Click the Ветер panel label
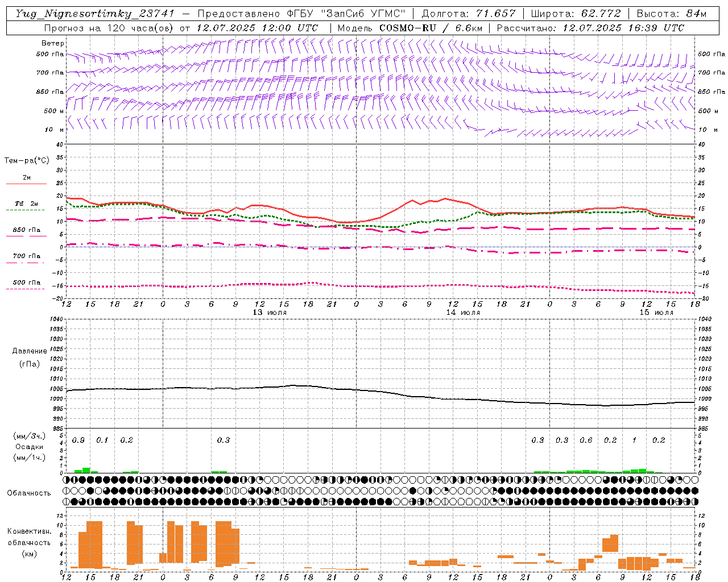Viewport: 728px width, 582px height. tap(53, 43)
